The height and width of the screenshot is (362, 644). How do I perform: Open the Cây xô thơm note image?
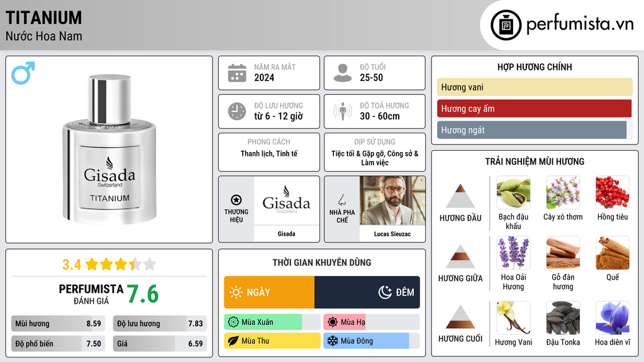563,193
